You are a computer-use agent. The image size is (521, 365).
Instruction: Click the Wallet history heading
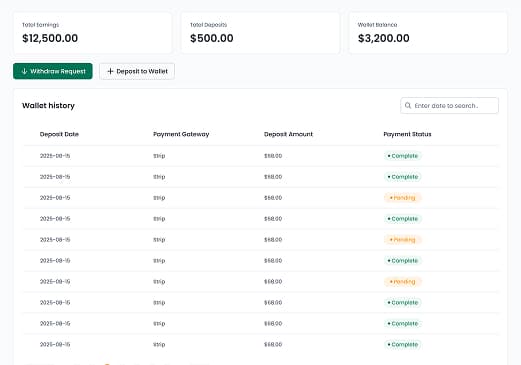tap(48, 106)
